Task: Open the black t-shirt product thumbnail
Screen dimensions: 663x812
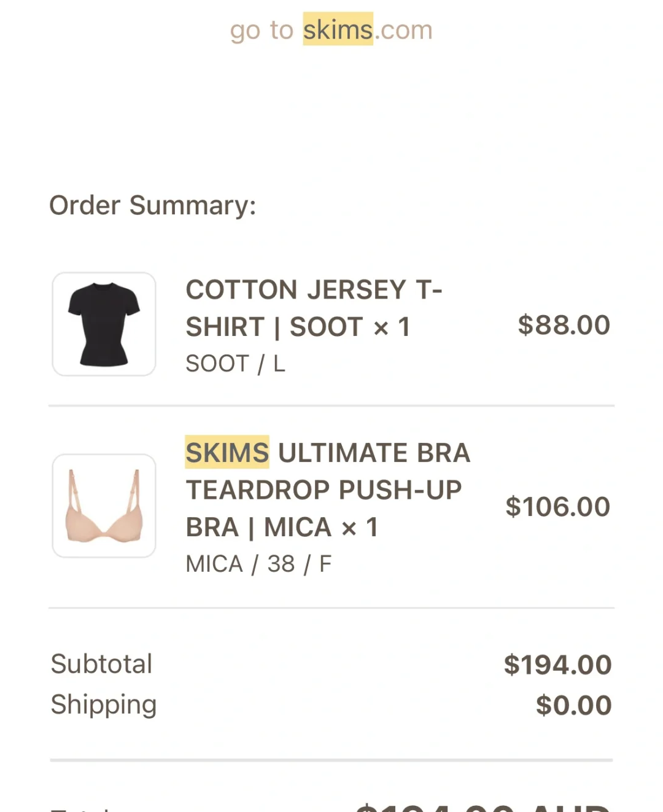Action: tap(104, 324)
